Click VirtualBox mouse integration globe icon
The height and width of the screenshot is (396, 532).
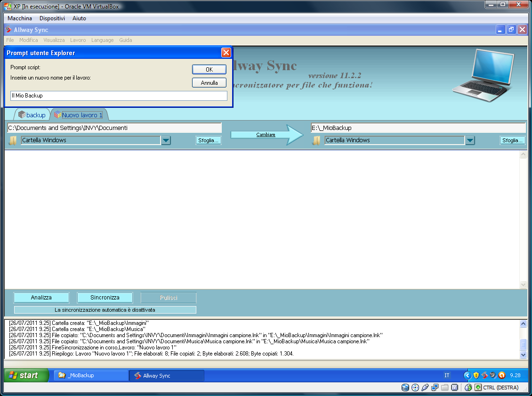pyautogui.click(x=468, y=388)
